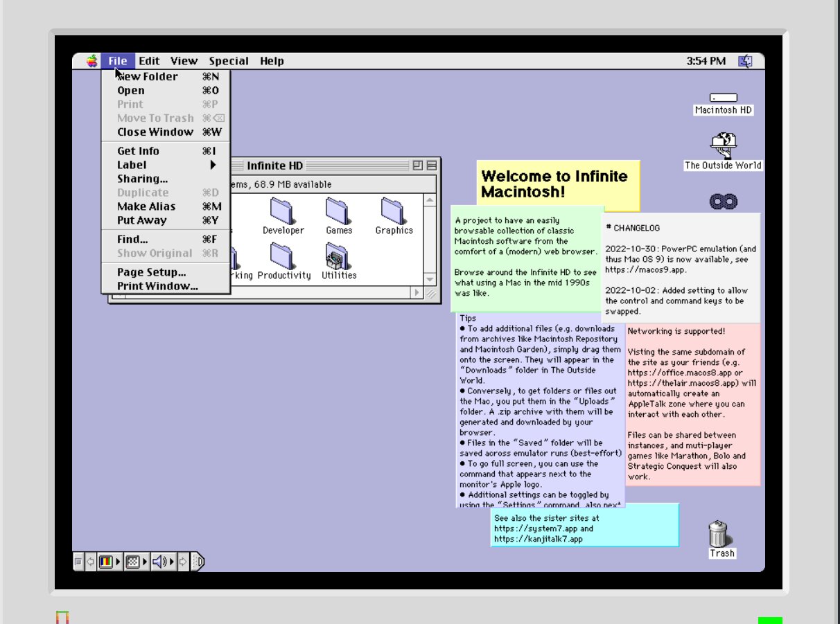Click the Infinite HD scroll down arrow

click(x=430, y=279)
